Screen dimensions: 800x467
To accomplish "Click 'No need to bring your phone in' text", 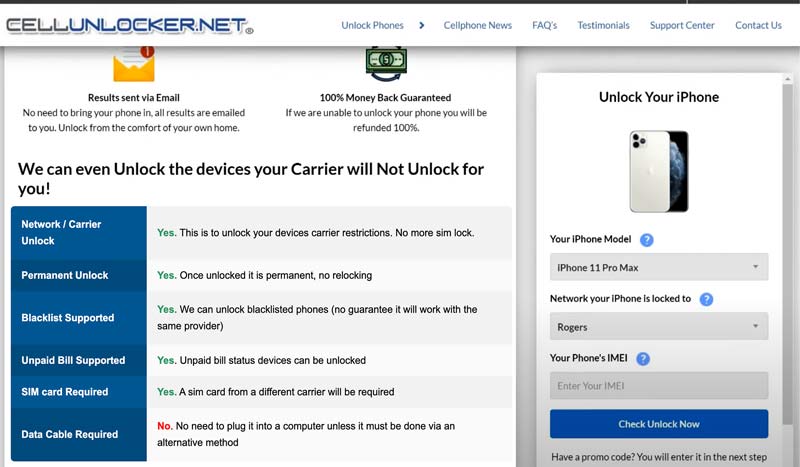I will pyautogui.click(x=134, y=120).
